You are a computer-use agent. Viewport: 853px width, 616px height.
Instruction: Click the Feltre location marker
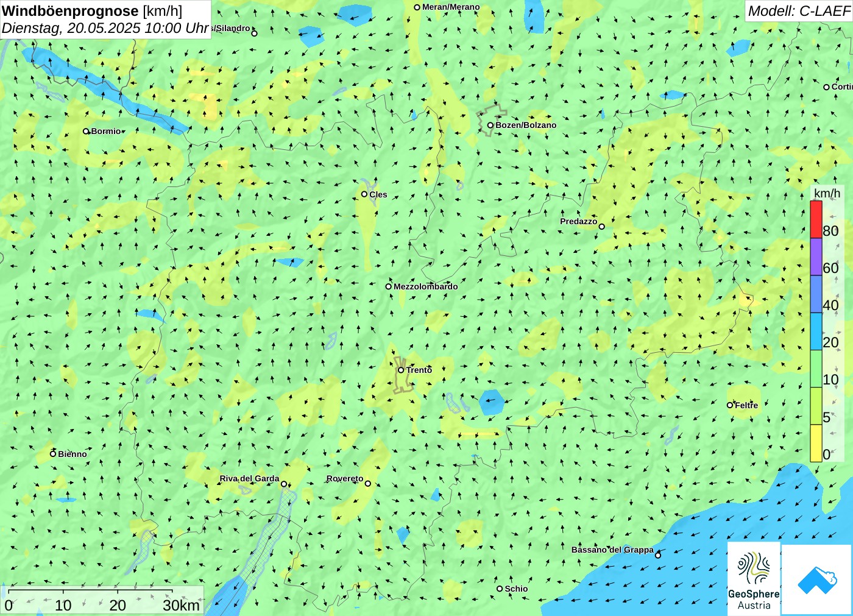(x=730, y=405)
